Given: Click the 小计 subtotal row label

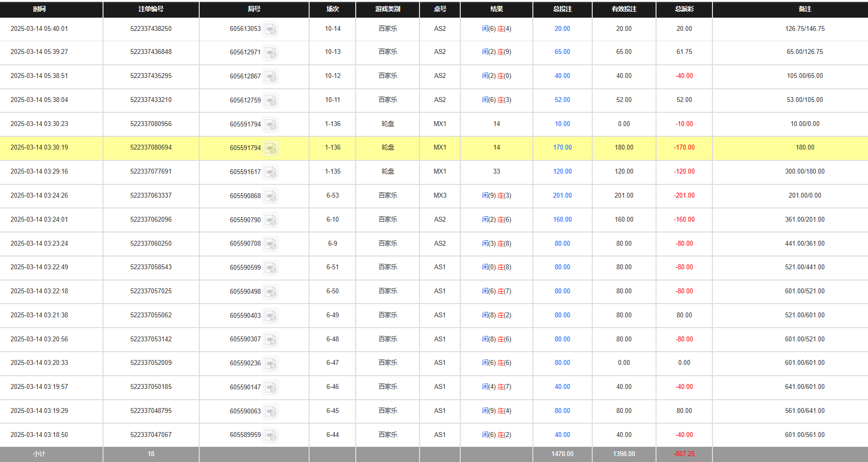Looking at the screenshot, I should pyautogui.click(x=39, y=454).
